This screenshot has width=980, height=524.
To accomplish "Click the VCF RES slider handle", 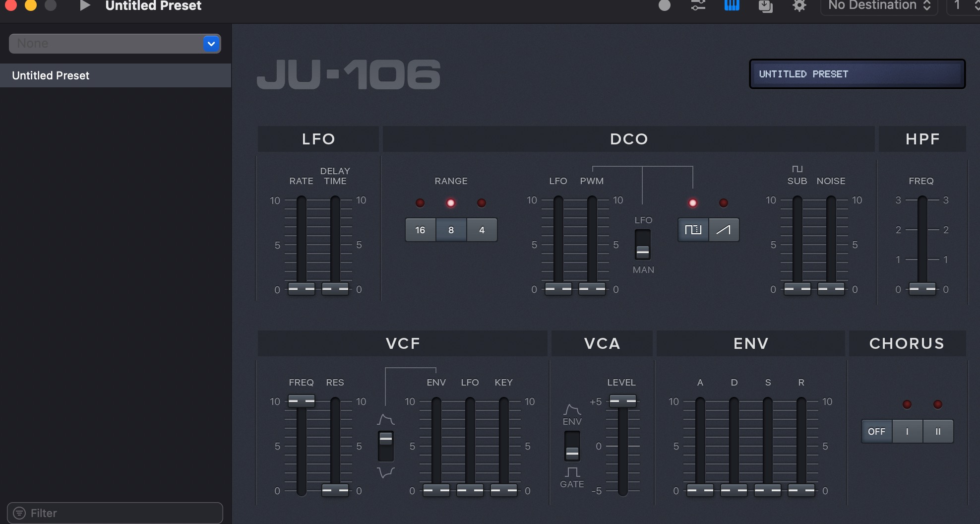I will [x=335, y=490].
